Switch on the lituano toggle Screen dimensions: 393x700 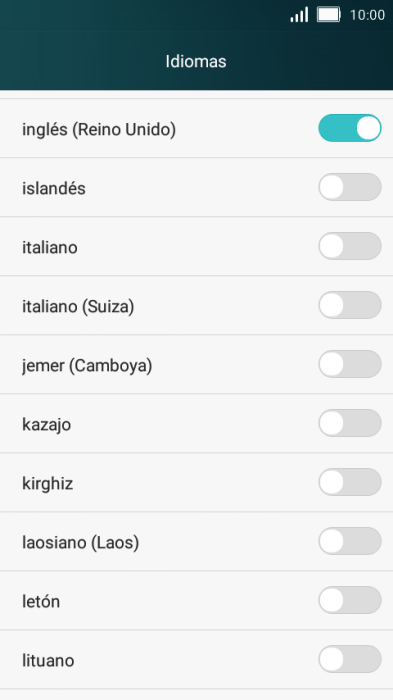350,658
